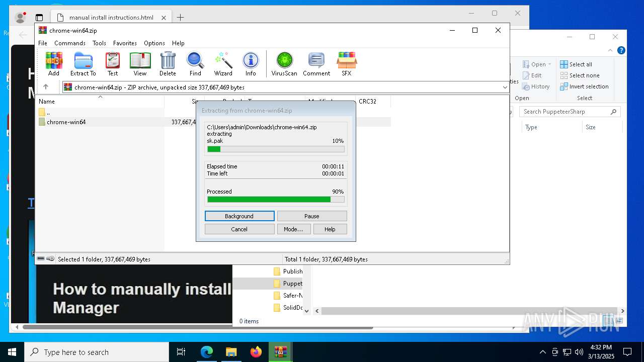Open File Explorer from the taskbar

click(x=231, y=352)
